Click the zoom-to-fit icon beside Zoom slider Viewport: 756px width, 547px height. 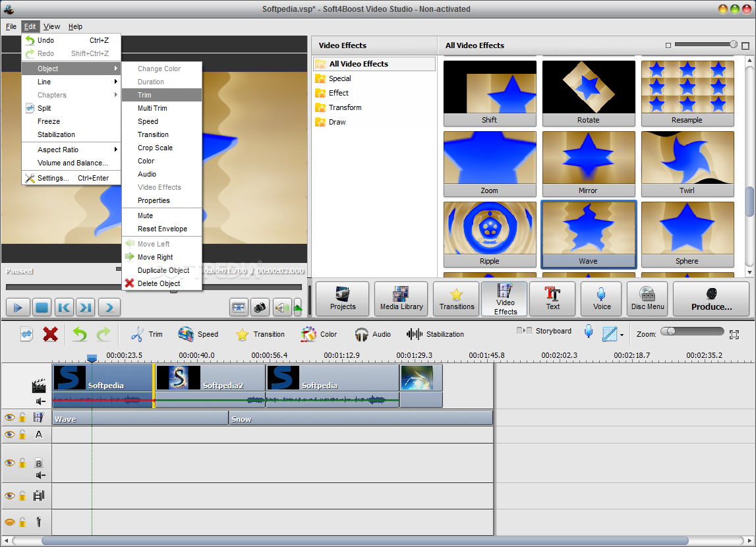734,335
